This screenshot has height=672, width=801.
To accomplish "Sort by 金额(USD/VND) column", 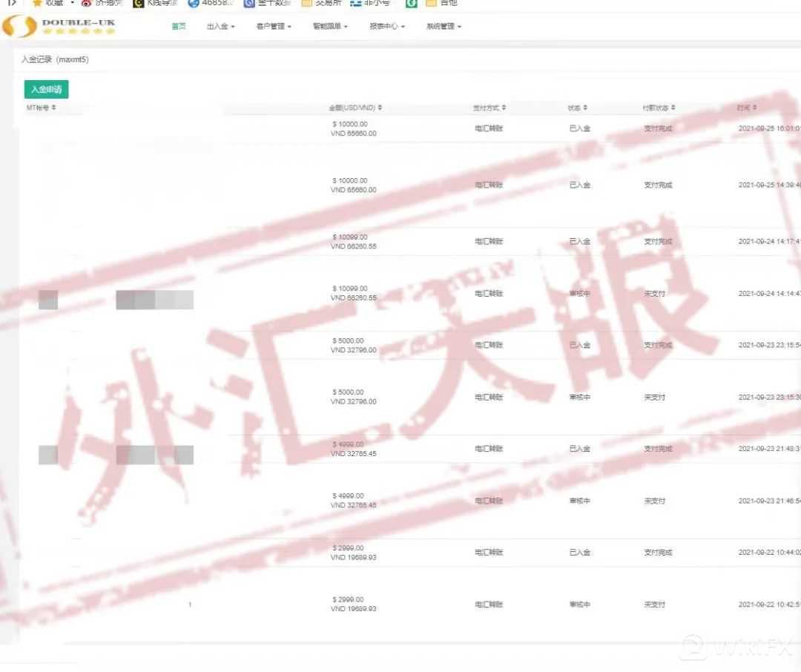I will [x=355, y=108].
